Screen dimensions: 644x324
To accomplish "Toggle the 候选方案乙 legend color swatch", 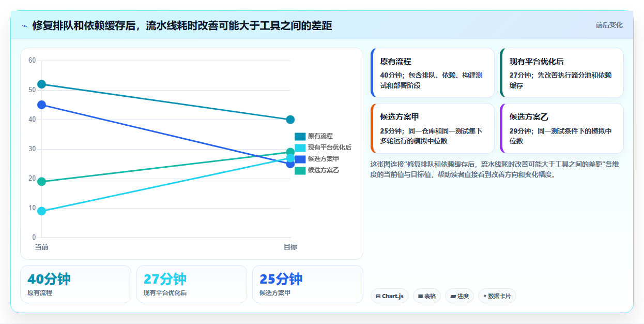I will click(300, 170).
